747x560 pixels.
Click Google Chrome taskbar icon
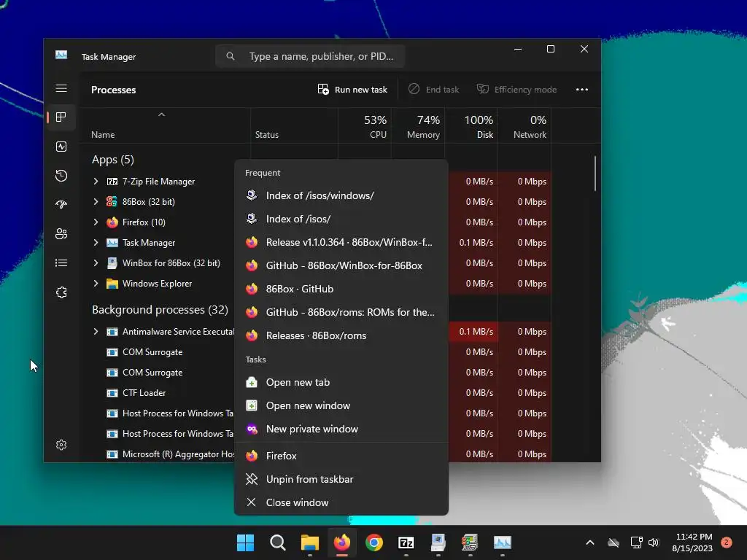click(374, 542)
